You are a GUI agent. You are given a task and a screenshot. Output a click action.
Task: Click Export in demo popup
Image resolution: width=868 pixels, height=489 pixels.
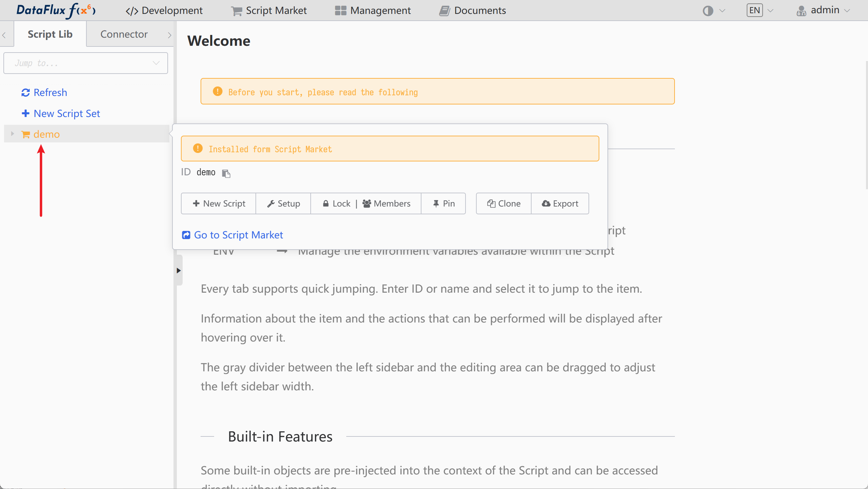(560, 203)
